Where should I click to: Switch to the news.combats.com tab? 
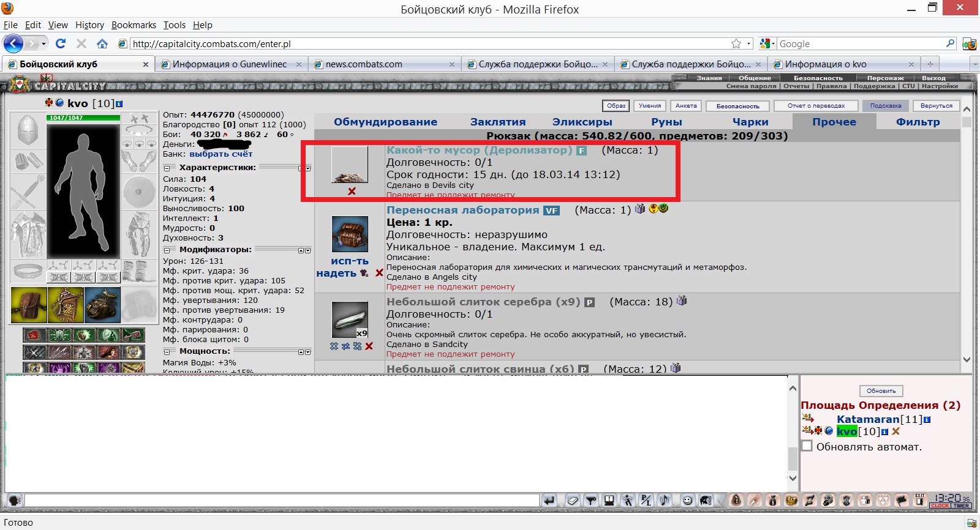pos(385,64)
